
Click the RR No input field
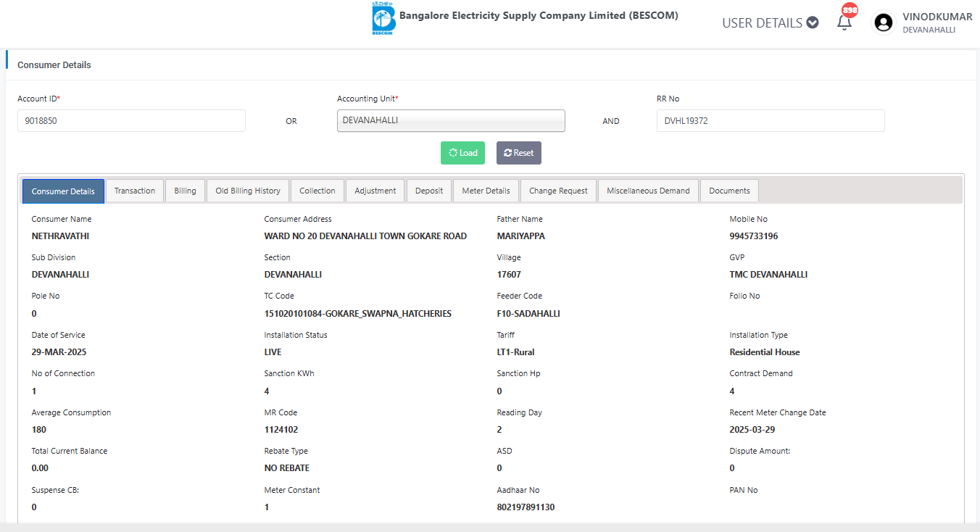click(x=771, y=121)
